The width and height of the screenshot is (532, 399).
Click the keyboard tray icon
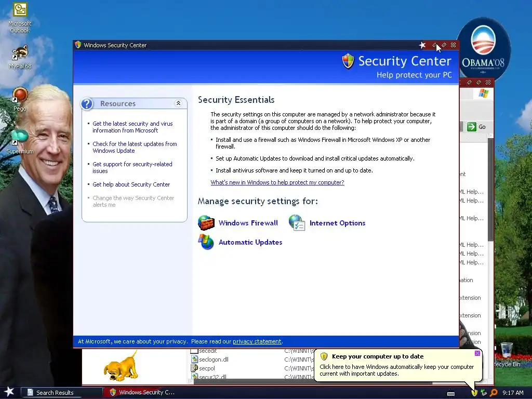pyautogui.click(x=451, y=393)
